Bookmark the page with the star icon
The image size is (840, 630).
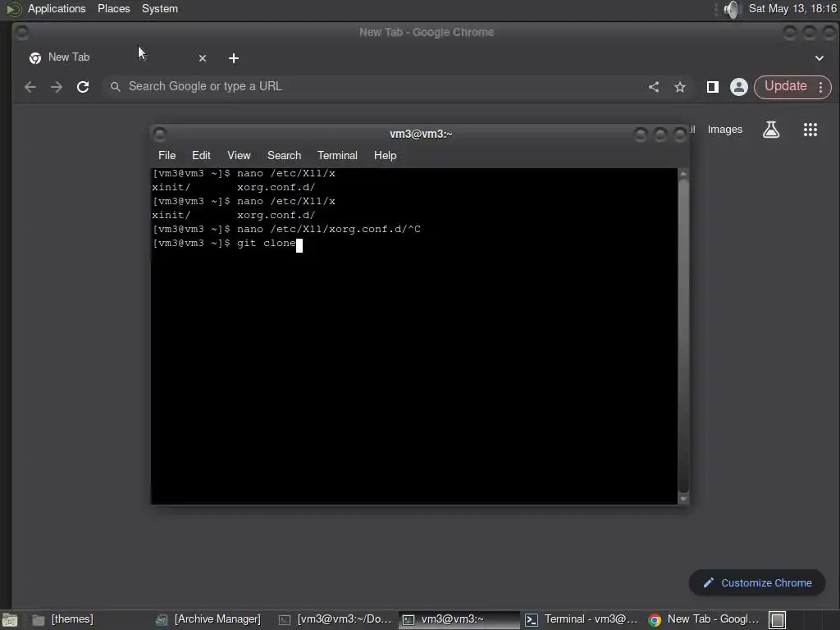(680, 87)
